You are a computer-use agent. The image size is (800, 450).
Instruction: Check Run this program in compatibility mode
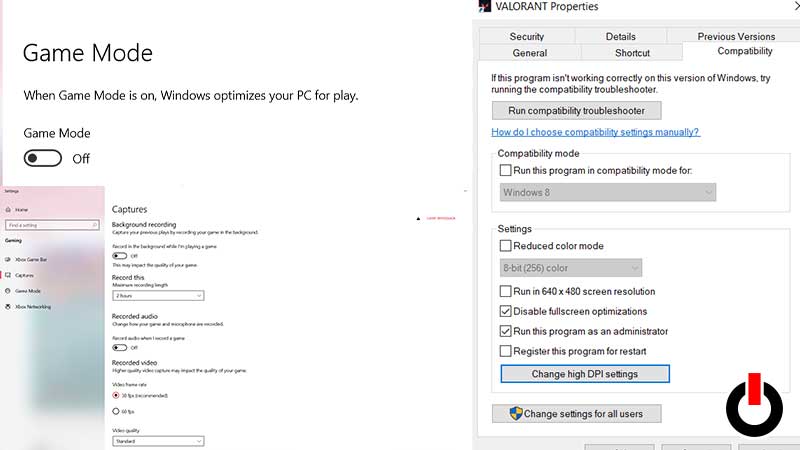tap(506, 170)
